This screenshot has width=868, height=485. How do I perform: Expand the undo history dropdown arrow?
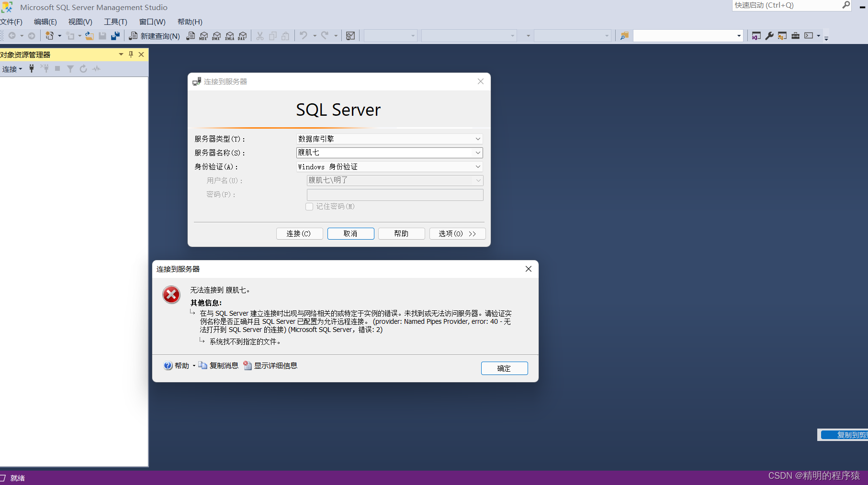tap(315, 36)
